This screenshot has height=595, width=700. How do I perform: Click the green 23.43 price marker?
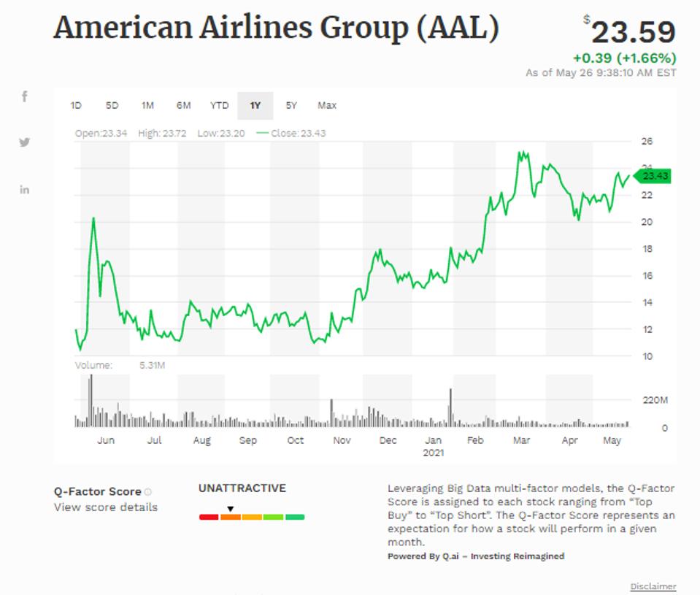coord(652,176)
